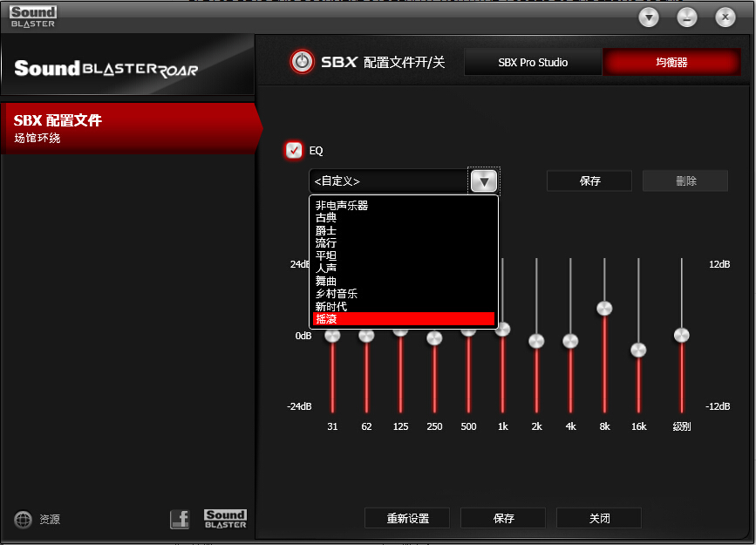Click the <自定义> preset combo box
Image resolution: width=756 pixels, height=545 pixels.
[x=388, y=181]
